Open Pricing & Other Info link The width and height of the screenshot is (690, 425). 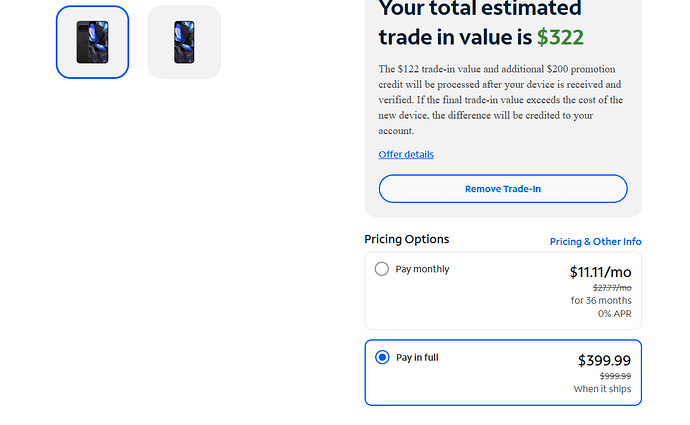(595, 241)
